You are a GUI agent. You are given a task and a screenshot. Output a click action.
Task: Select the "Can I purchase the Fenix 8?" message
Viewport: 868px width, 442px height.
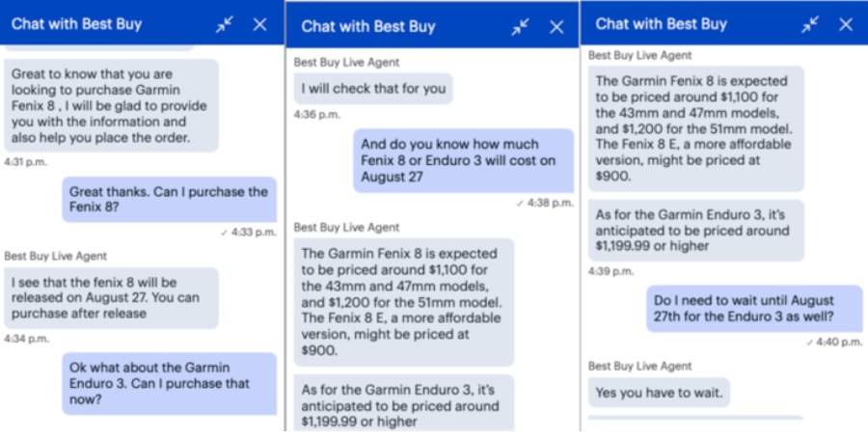(169, 199)
